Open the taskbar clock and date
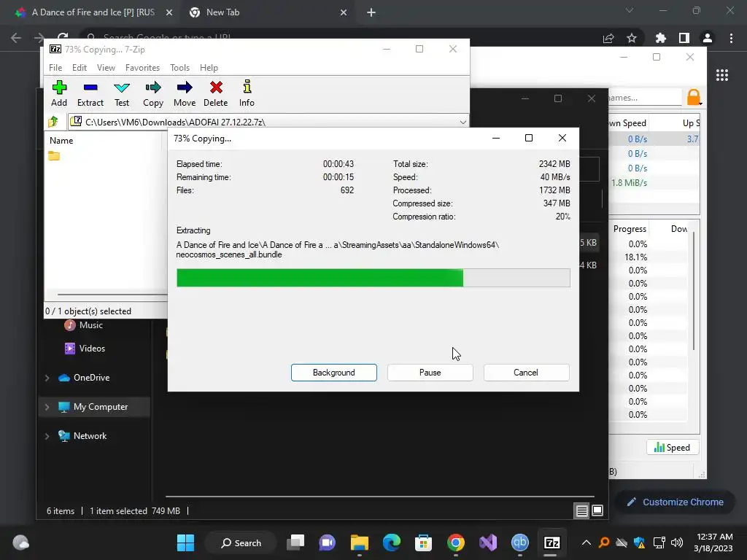The width and height of the screenshot is (747, 560). pos(713,542)
